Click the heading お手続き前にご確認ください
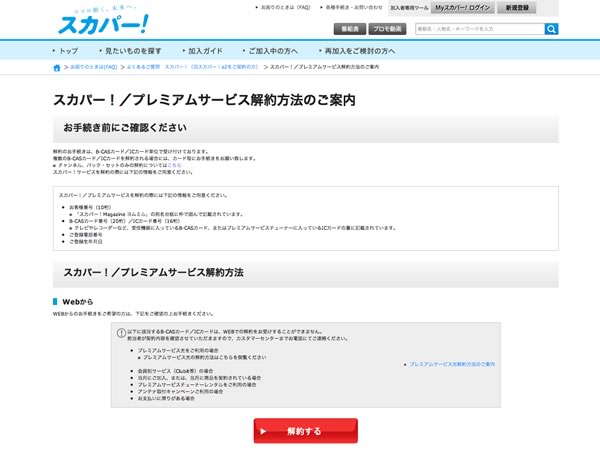600x450 pixels. pos(125,128)
